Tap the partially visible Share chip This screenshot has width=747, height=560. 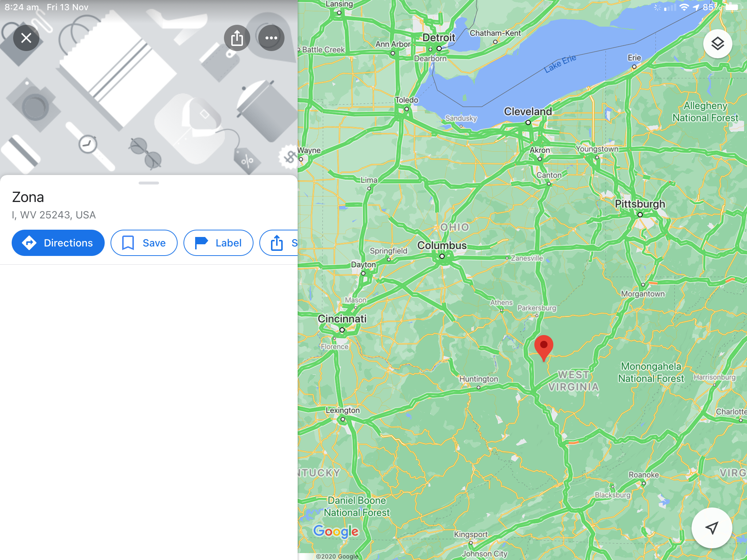tap(279, 243)
